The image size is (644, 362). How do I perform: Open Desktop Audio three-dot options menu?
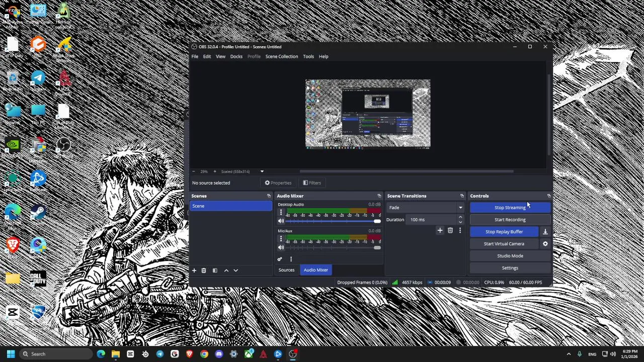click(281, 213)
